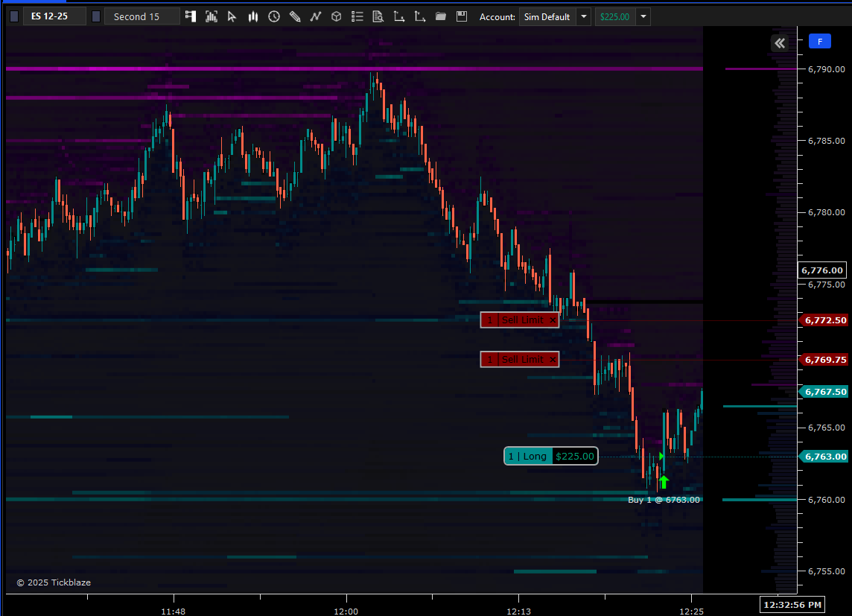Click the 6,769.75 sell limit price marker
This screenshot has width=852, height=616.
click(x=824, y=360)
